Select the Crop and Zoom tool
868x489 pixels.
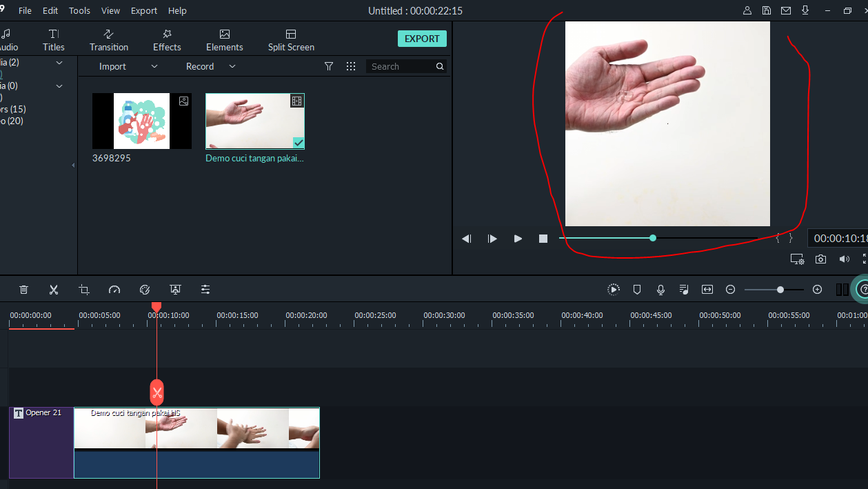[84, 290]
